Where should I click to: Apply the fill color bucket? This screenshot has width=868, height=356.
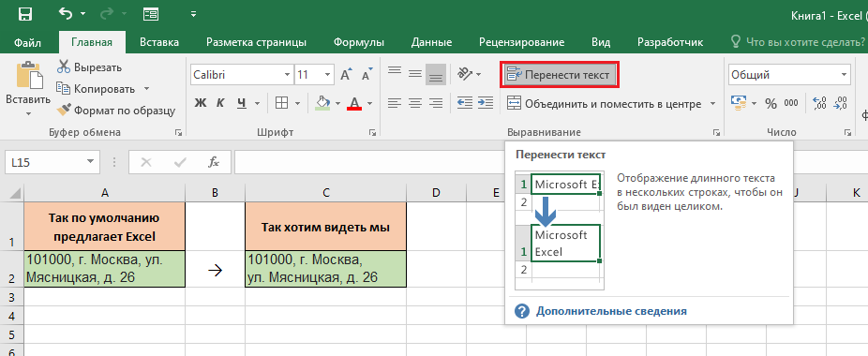click(x=322, y=103)
